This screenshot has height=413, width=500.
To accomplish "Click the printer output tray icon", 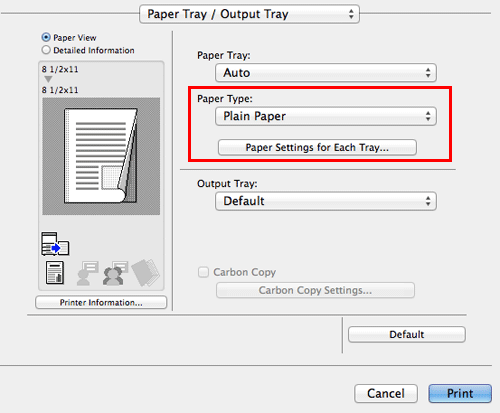I will [55, 244].
